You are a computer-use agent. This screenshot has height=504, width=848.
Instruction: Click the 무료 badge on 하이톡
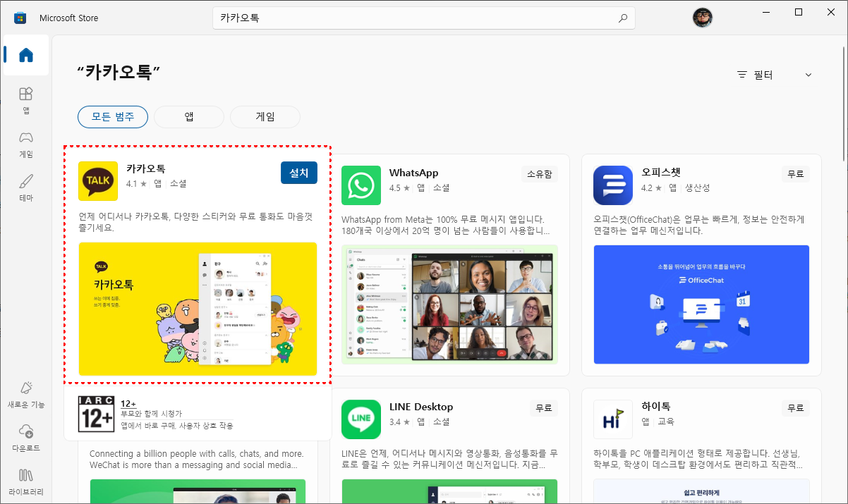coord(796,408)
